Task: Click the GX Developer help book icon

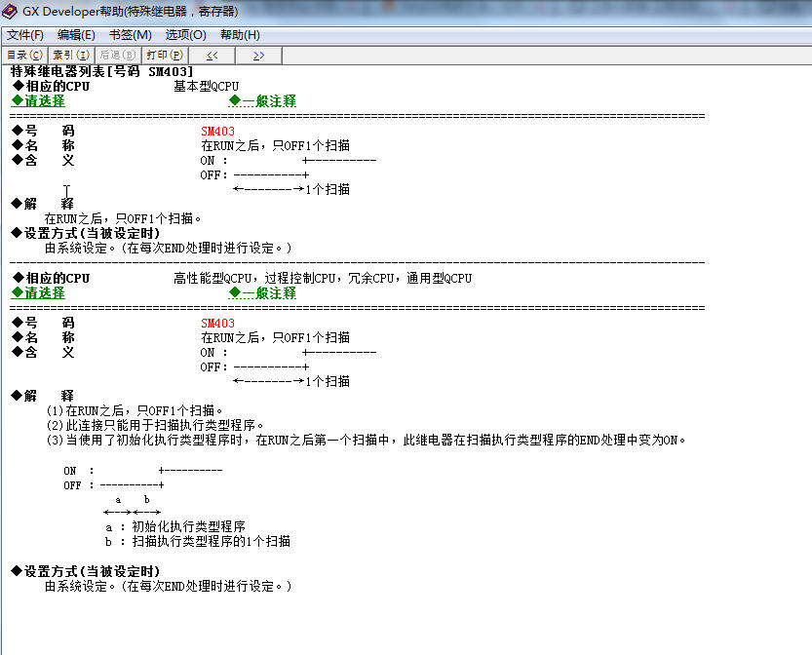Action: (10, 11)
